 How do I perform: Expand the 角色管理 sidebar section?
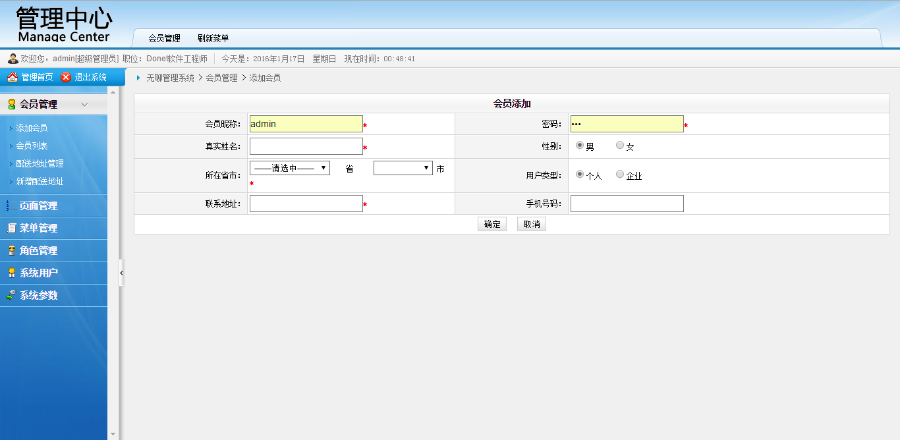[x=53, y=251]
